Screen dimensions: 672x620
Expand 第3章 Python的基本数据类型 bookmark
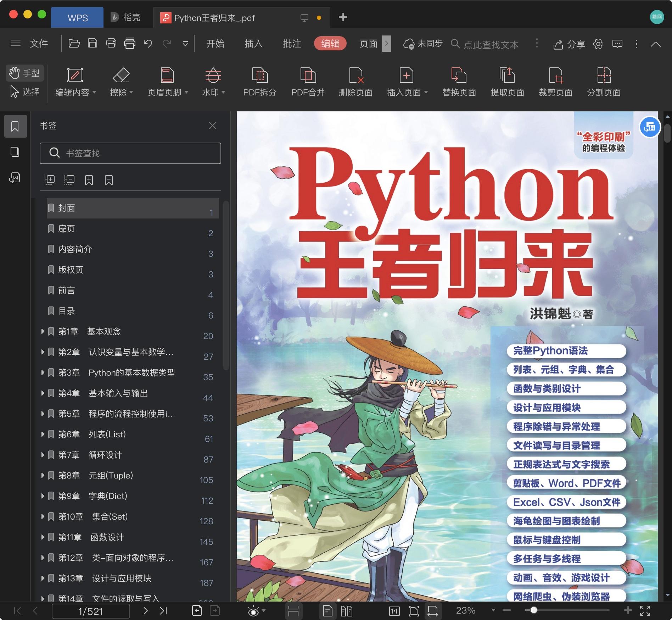click(43, 372)
